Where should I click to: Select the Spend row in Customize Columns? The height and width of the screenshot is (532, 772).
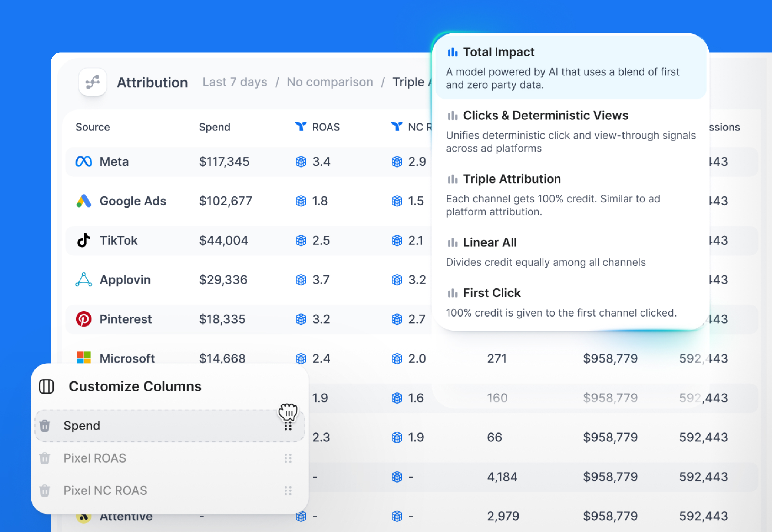tap(170, 426)
